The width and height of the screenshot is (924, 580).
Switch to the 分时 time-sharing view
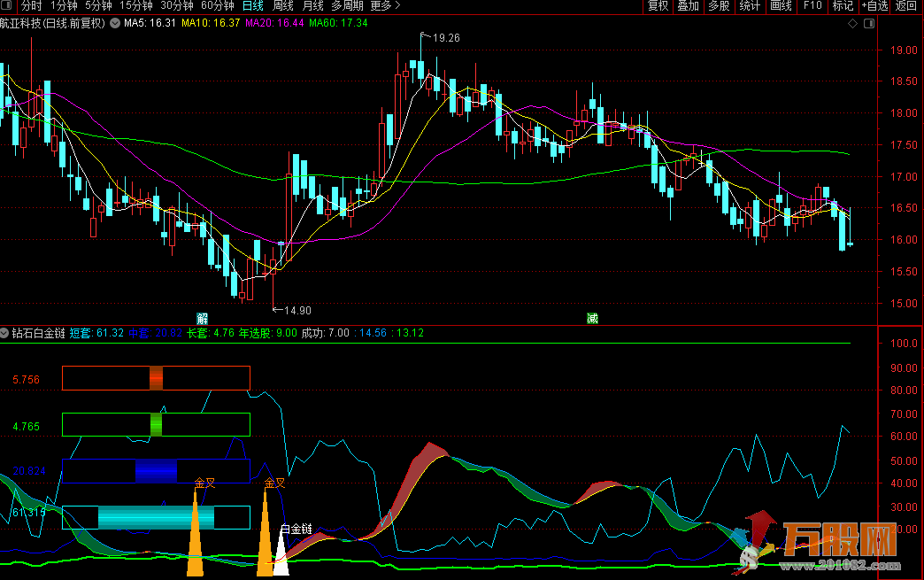pyautogui.click(x=32, y=6)
